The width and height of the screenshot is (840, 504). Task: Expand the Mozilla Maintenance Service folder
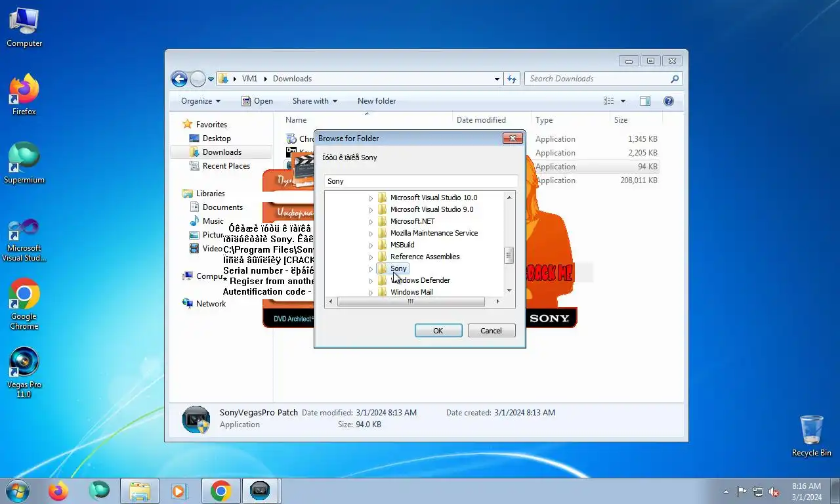(371, 233)
